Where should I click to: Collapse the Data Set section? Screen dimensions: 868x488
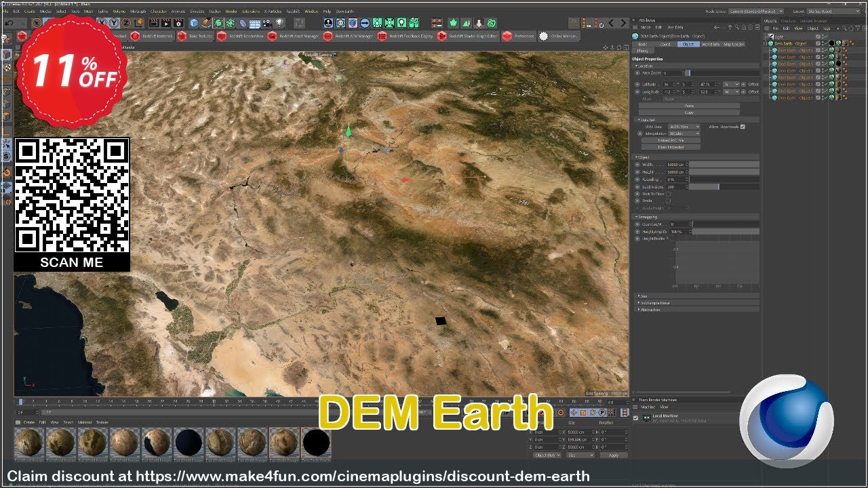(639, 120)
